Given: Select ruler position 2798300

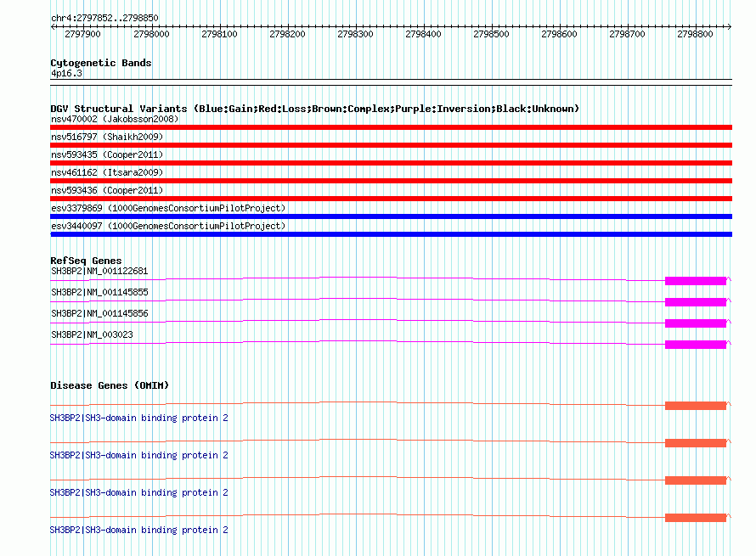Looking at the screenshot, I should coord(355,34).
